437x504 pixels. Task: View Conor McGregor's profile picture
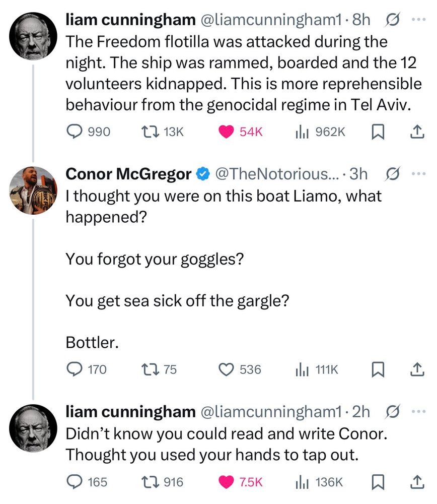pos(33,191)
